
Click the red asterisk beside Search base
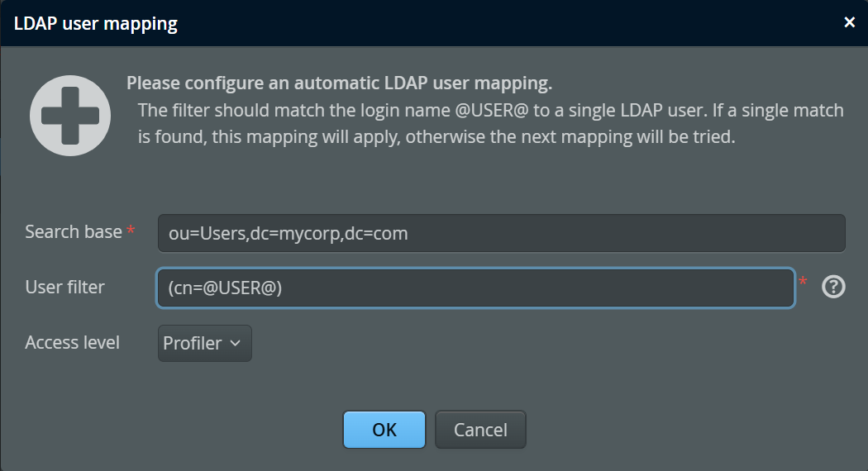pos(131,229)
